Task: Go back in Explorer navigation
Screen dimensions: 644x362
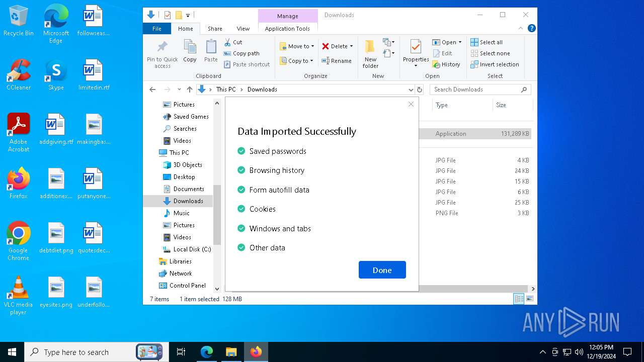Action: tap(152, 89)
